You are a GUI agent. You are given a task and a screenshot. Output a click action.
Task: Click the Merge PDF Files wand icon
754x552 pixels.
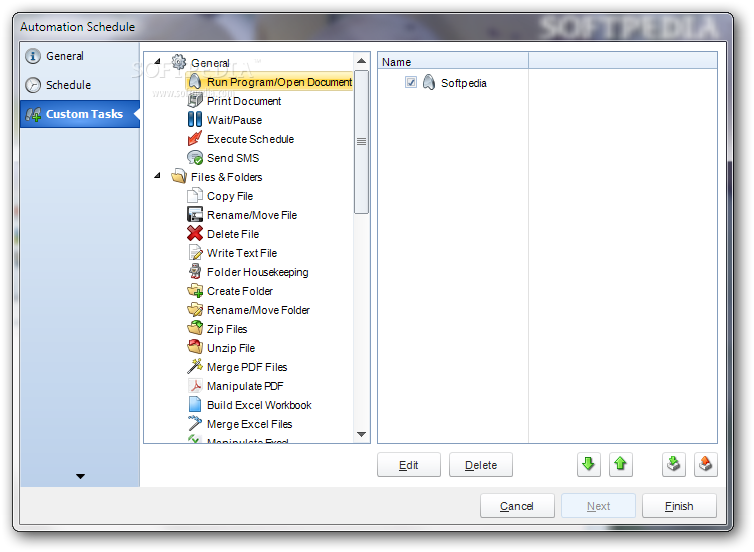[195, 366]
